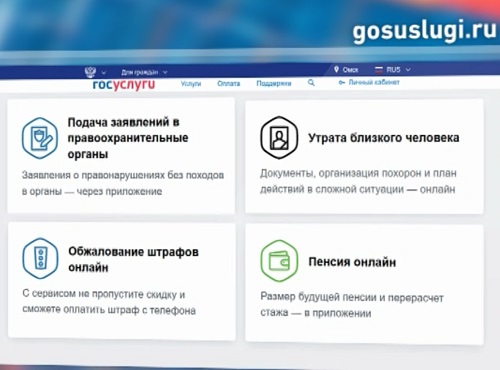
Task: Select the gosuslugi.ru caption text
Action: pos(425,31)
